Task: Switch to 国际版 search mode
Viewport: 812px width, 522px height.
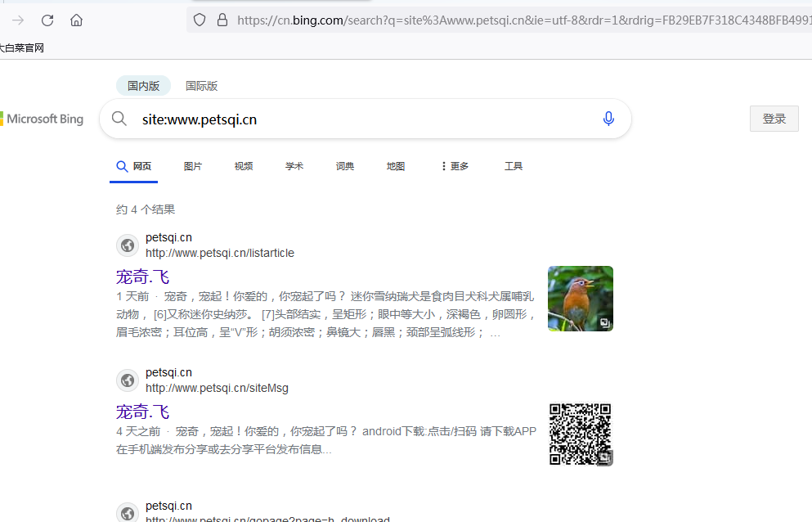Action: tap(201, 86)
